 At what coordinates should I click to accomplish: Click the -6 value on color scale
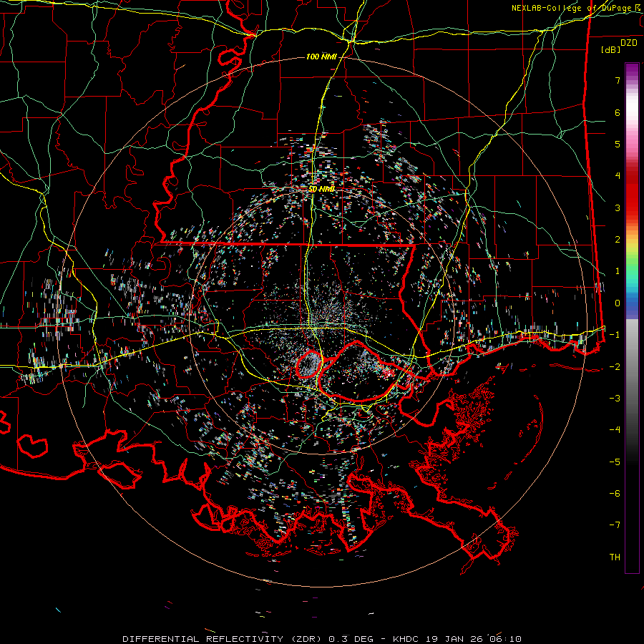point(615,494)
